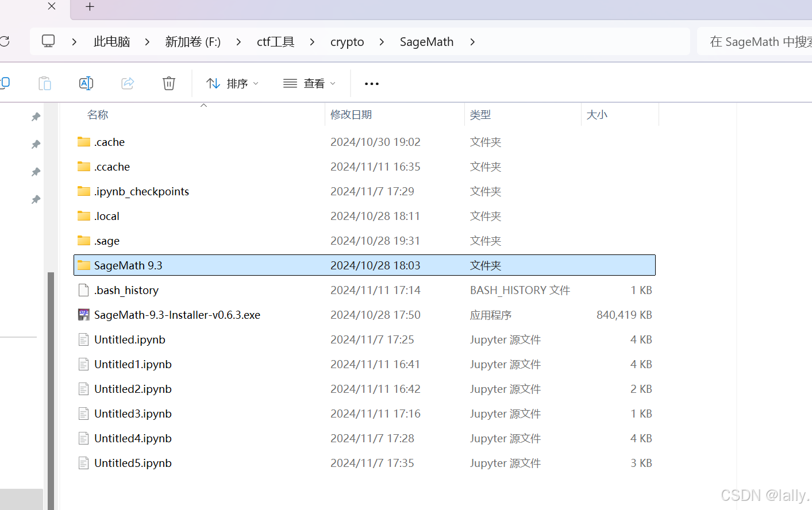Image resolution: width=812 pixels, height=510 pixels.
Task: Navigate to 此电脑 in the breadcrumb
Action: [x=111, y=41]
